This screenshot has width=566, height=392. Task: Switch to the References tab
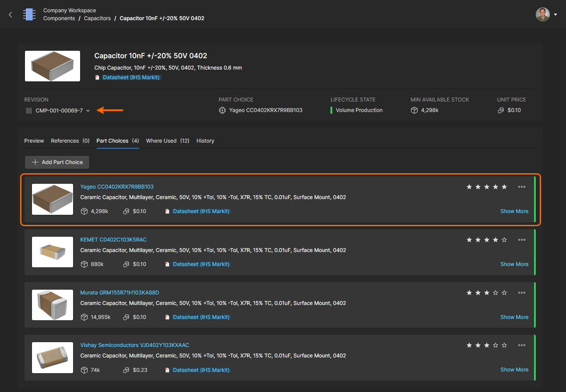tap(70, 141)
